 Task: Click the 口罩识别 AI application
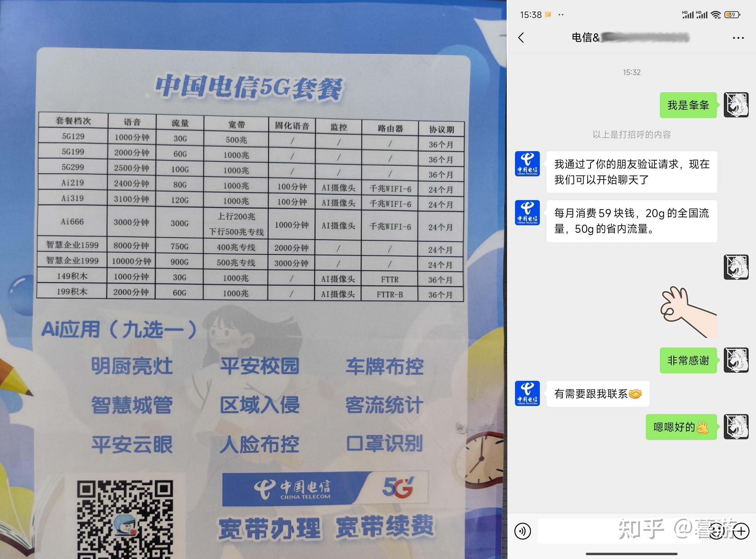[x=385, y=443]
